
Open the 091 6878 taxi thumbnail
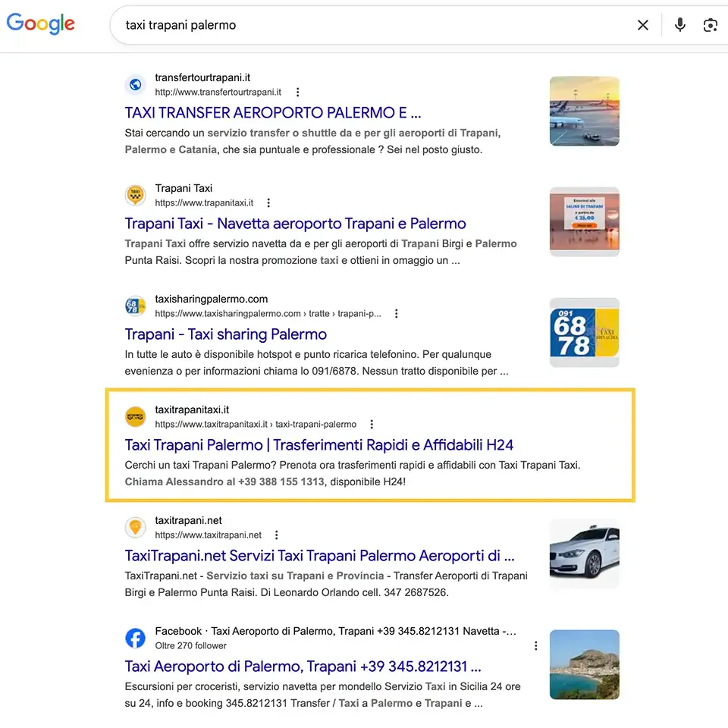point(584,333)
